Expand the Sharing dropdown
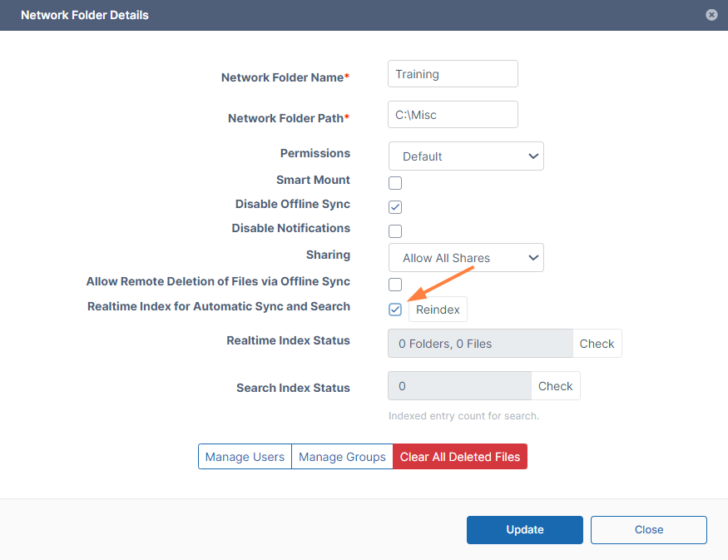The image size is (728, 560). (466, 258)
